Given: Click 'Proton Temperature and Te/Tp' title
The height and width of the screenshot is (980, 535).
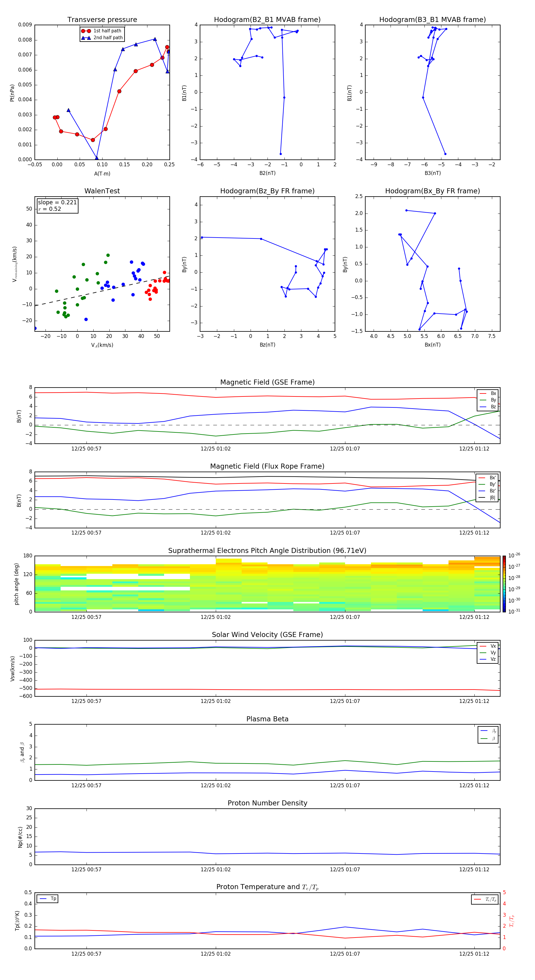Looking at the screenshot, I should 267,887.
